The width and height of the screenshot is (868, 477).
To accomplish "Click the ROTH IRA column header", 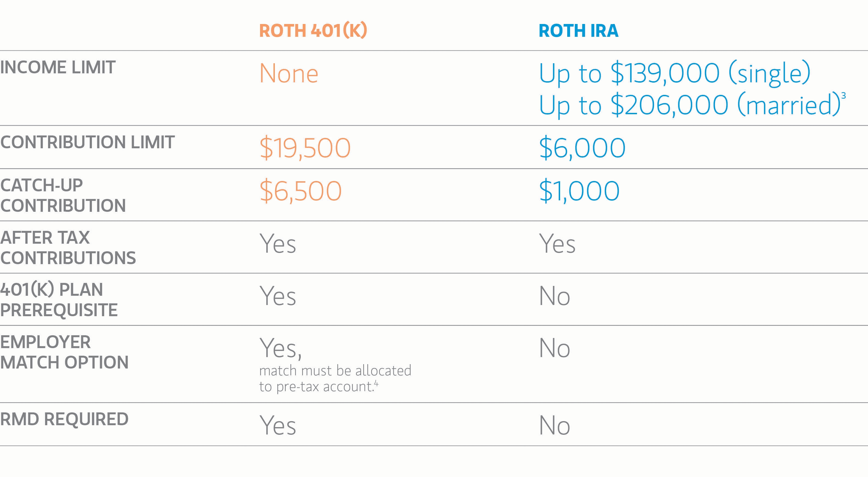I will pyautogui.click(x=578, y=31).
